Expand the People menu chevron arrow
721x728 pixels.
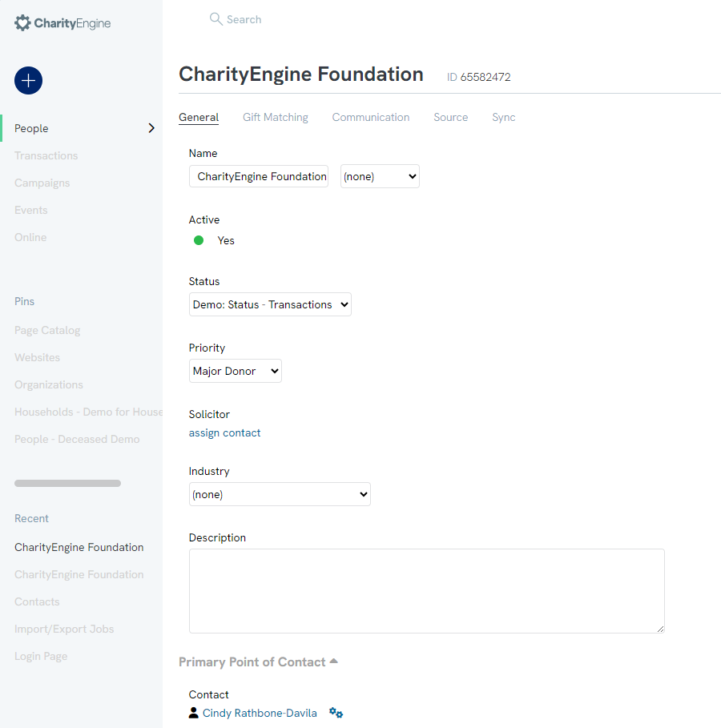pos(151,128)
